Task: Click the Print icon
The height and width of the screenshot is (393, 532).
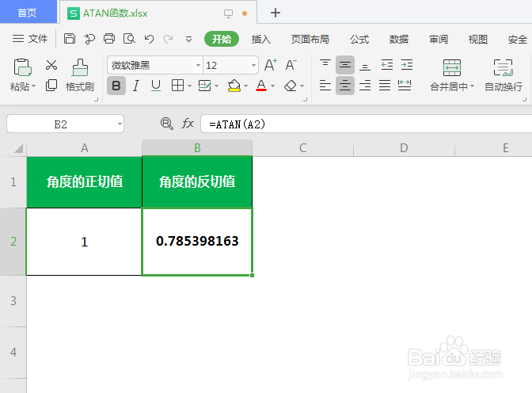Action: pyautogui.click(x=109, y=39)
